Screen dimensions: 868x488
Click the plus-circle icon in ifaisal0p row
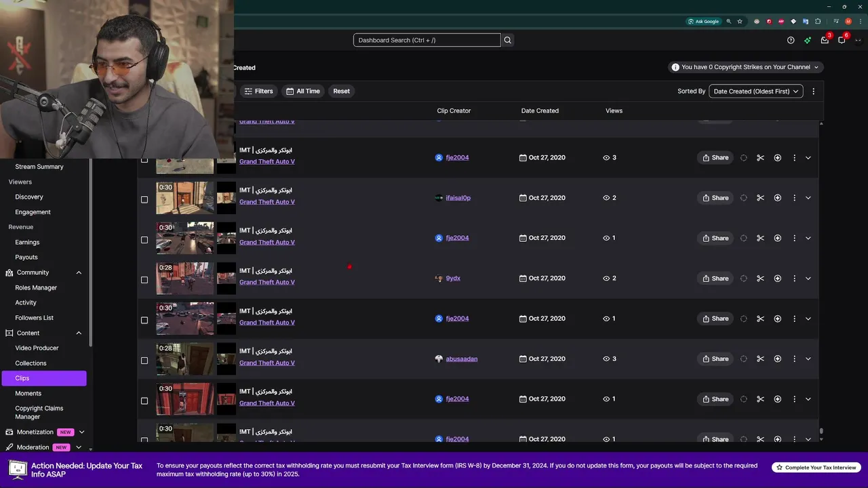[x=778, y=198]
